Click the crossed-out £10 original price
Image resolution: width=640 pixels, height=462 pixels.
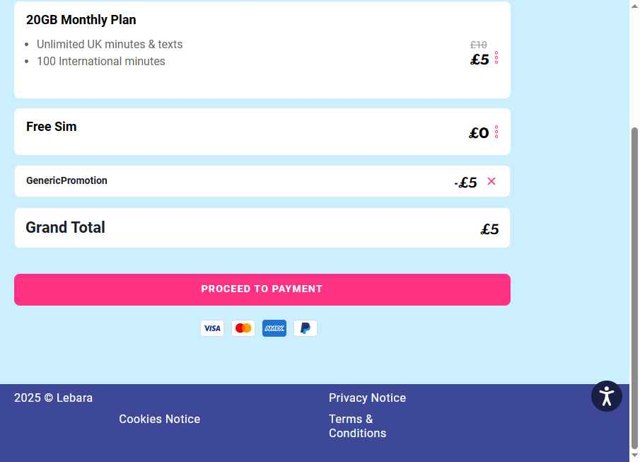point(478,45)
